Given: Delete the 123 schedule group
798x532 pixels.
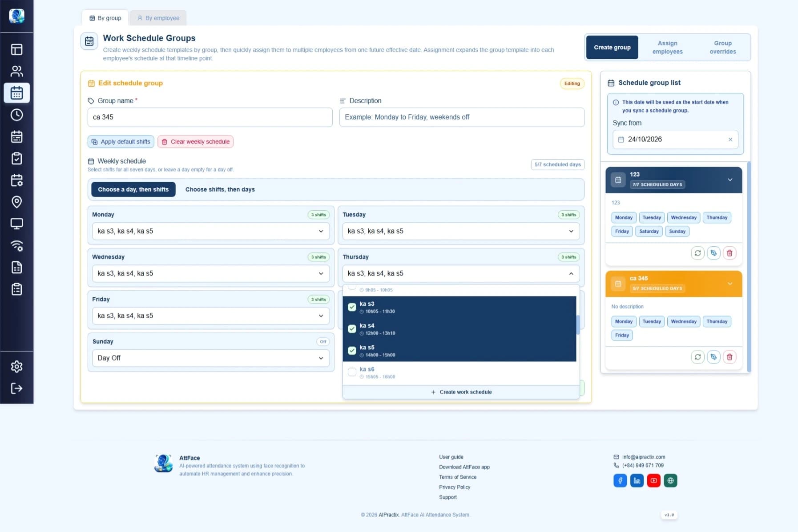Looking at the screenshot, I should point(729,253).
